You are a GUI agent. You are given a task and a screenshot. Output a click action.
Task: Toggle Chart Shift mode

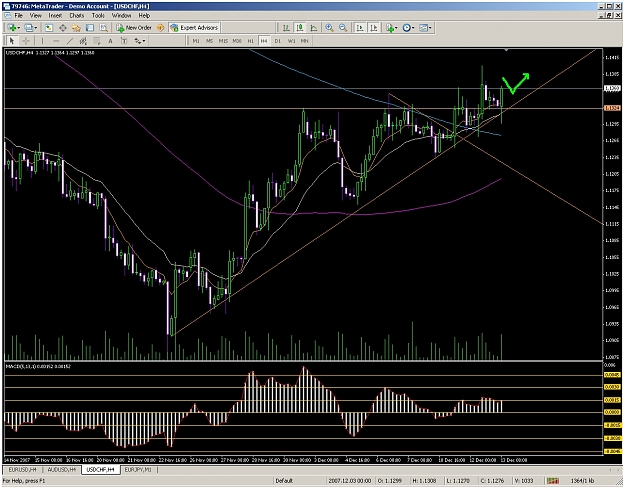click(373, 28)
